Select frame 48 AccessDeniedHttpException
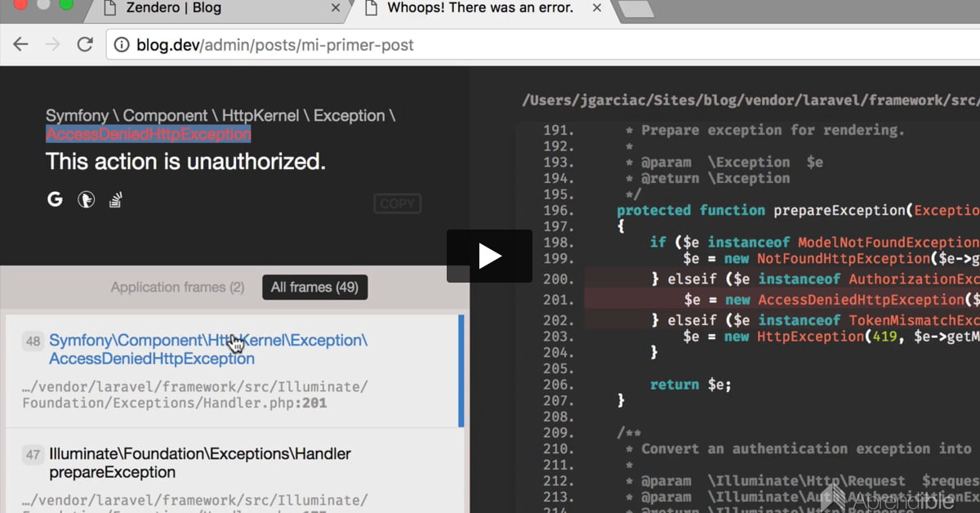The image size is (980, 513). pyautogui.click(x=231, y=372)
